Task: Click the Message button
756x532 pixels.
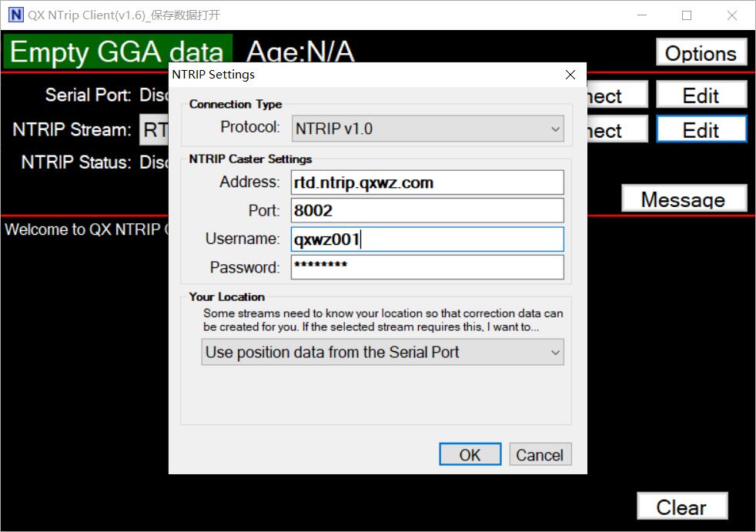Action: pyautogui.click(x=684, y=199)
